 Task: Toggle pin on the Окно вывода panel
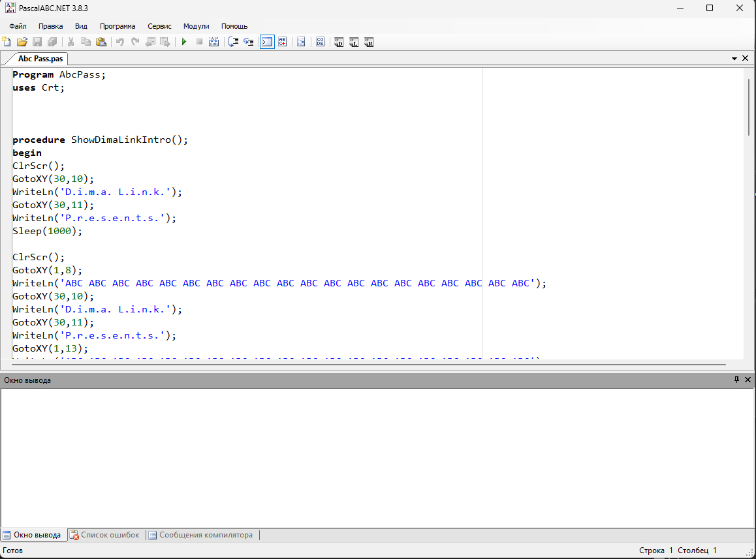click(736, 380)
